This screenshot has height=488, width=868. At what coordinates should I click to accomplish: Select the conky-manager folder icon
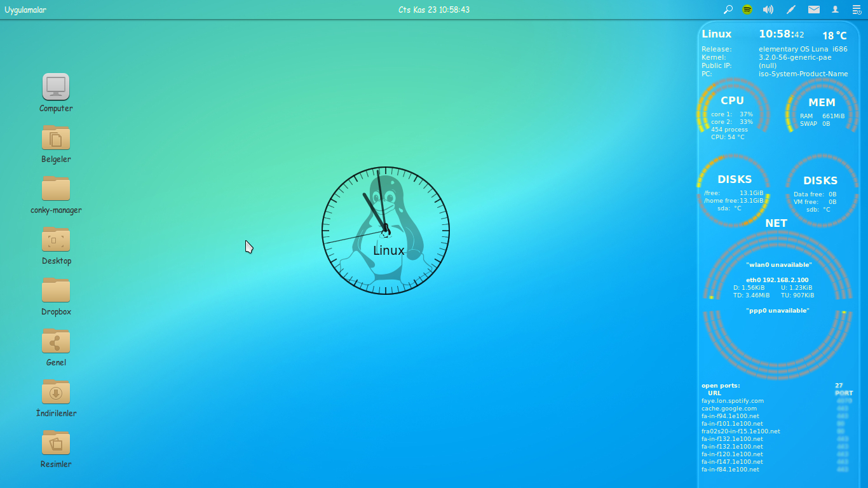click(x=56, y=188)
